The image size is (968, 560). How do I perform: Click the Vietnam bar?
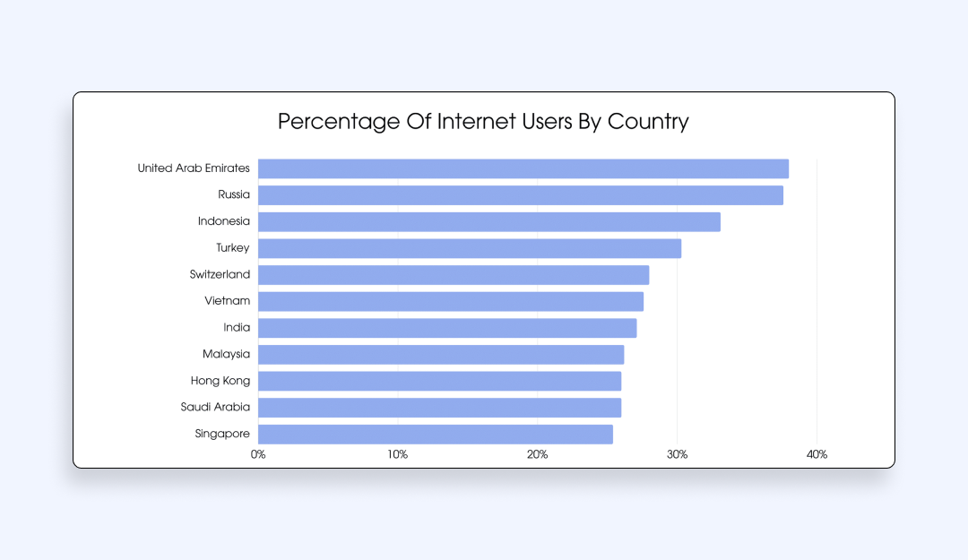[451, 301]
